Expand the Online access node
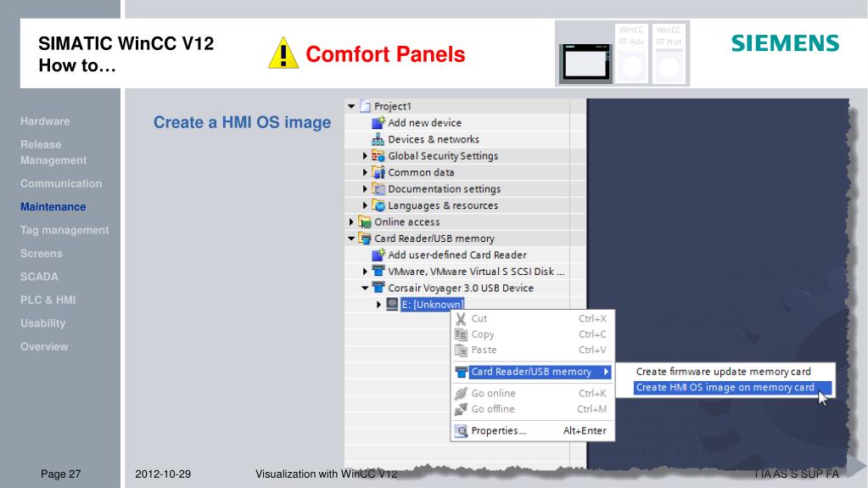The height and width of the screenshot is (488, 868). click(351, 222)
